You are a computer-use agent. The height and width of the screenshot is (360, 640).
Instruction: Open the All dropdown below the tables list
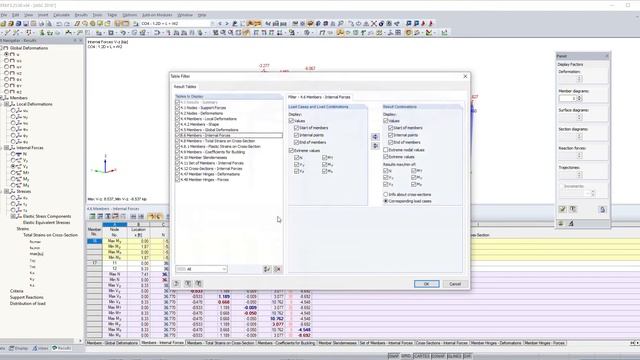201,269
